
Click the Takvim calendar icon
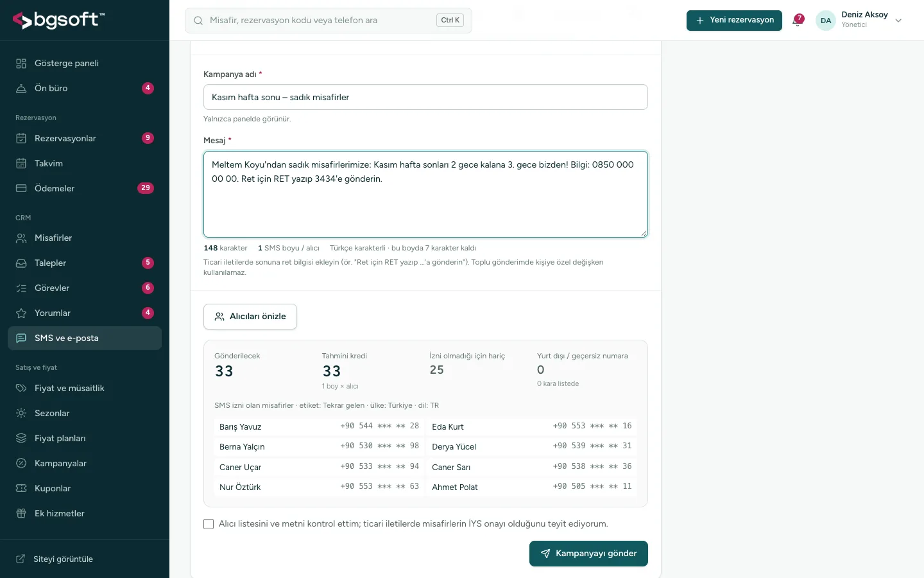click(21, 163)
